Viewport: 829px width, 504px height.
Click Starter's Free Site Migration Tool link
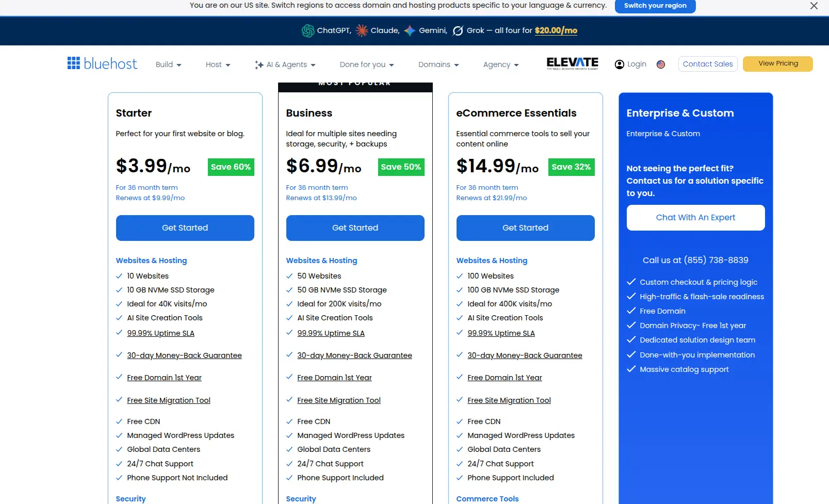pyautogui.click(x=169, y=400)
